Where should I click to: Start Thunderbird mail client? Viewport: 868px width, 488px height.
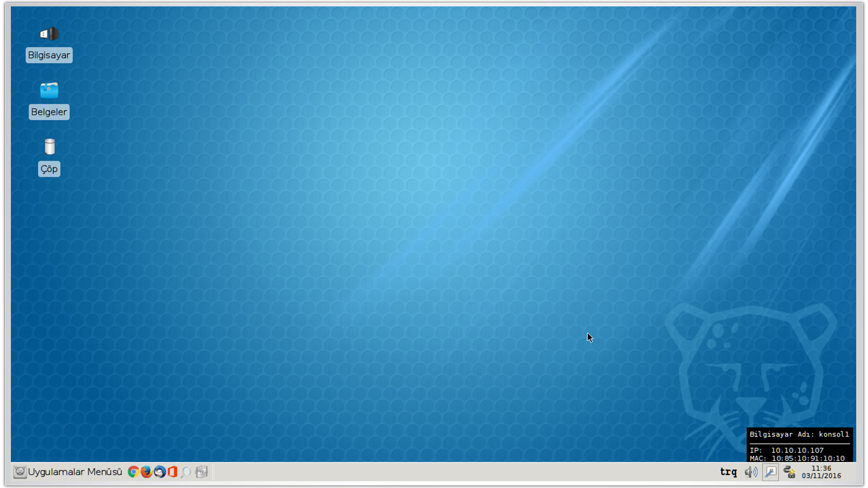[159, 472]
